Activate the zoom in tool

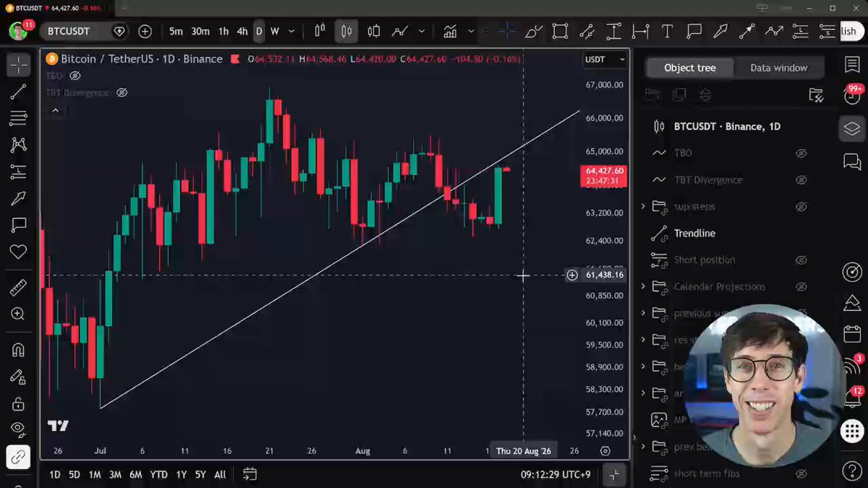tap(18, 314)
